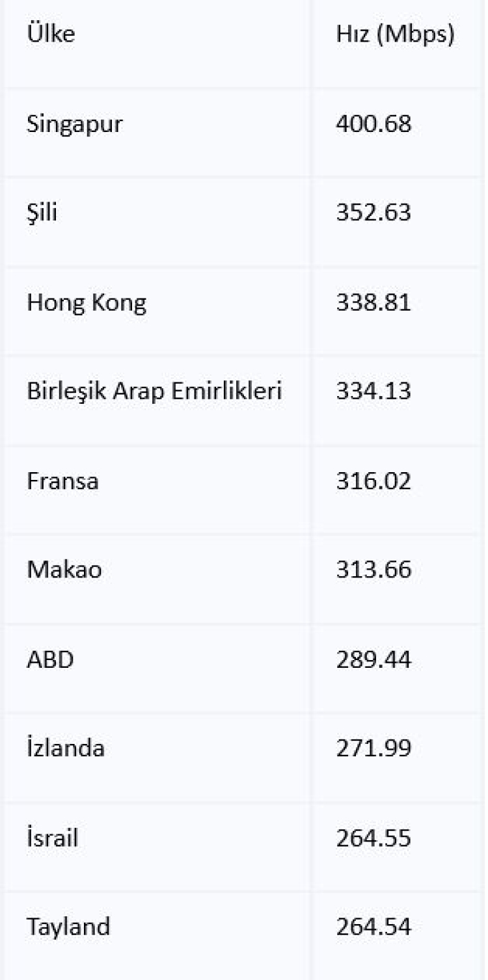The image size is (488, 980).
Task: Click the 289.44 speed value
Action: point(373,660)
